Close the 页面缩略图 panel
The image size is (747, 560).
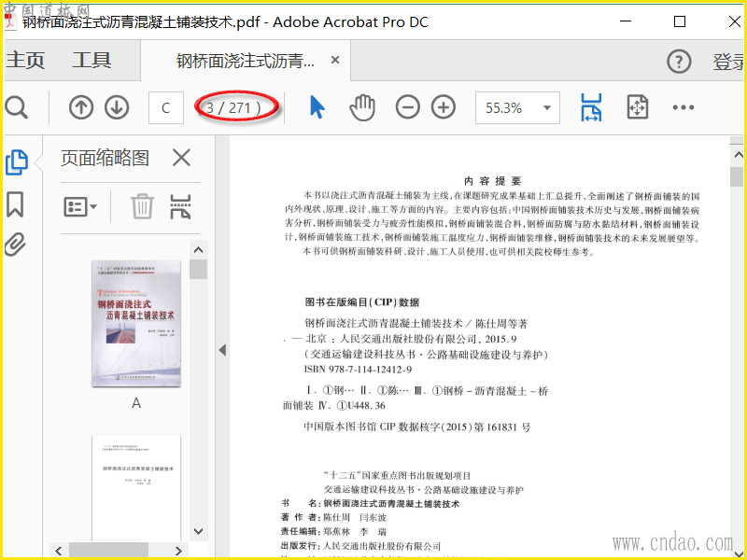181,158
